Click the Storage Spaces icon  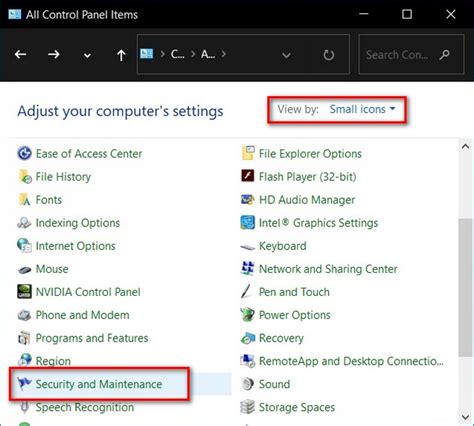point(248,407)
